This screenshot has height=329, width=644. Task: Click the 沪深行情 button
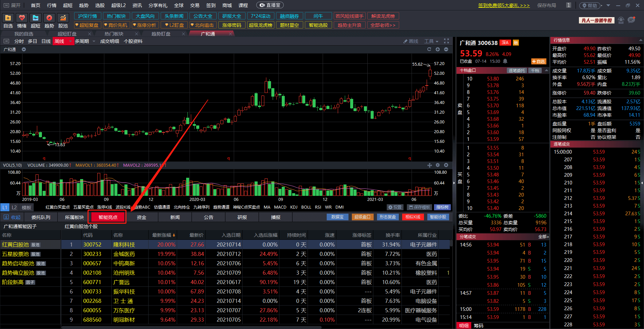point(88,16)
